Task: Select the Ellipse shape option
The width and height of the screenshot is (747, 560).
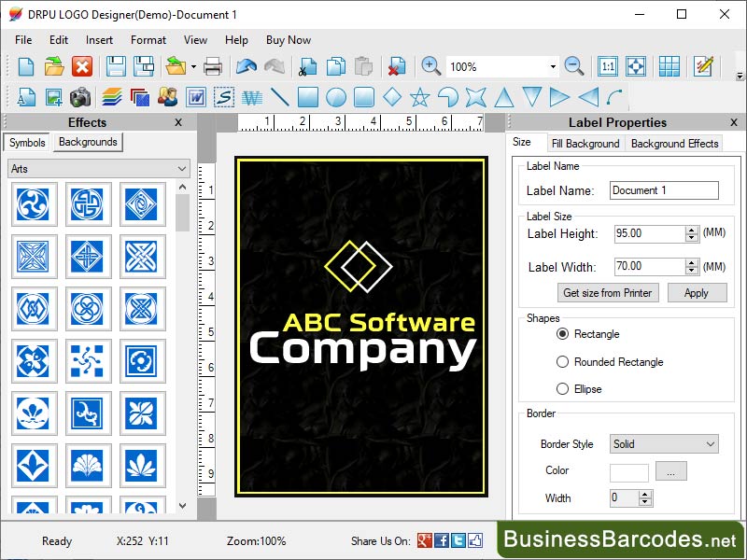Action: pyautogui.click(x=563, y=389)
